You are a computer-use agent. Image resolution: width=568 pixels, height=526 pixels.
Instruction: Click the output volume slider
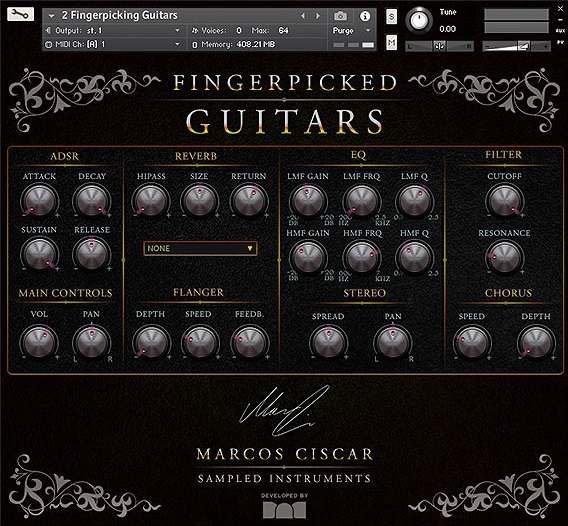517,46
